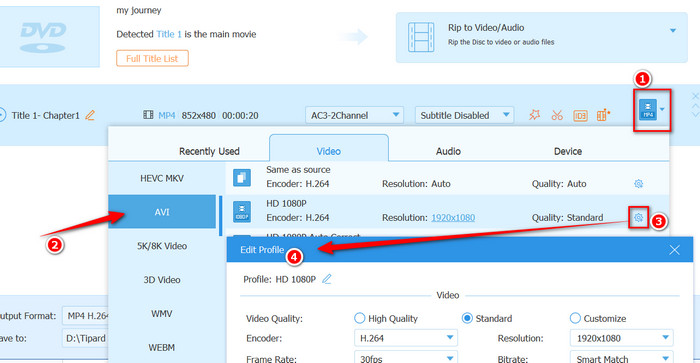This screenshot has height=363, width=700.
Task: Click the Save to path field
Action: click(x=85, y=338)
